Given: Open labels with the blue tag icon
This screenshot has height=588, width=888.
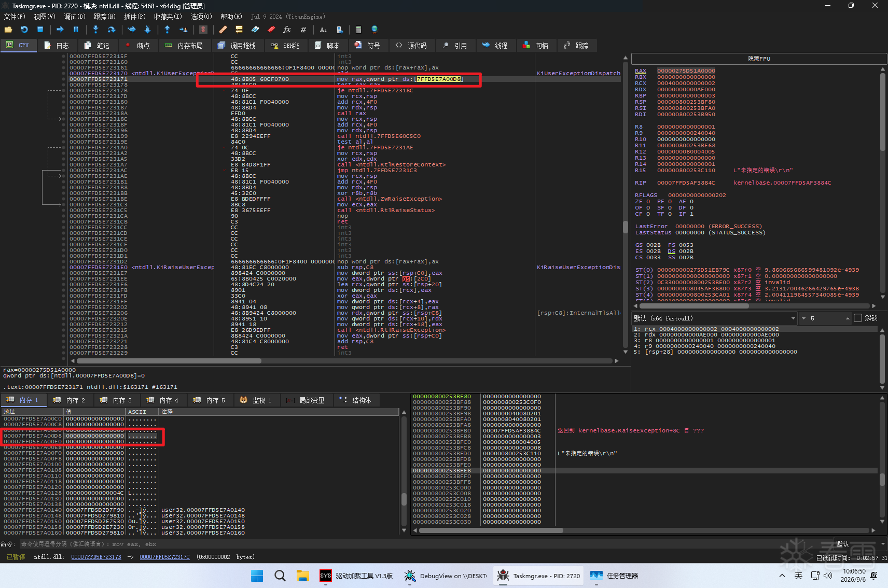Looking at the screenshot, I should tap(255, 30).
